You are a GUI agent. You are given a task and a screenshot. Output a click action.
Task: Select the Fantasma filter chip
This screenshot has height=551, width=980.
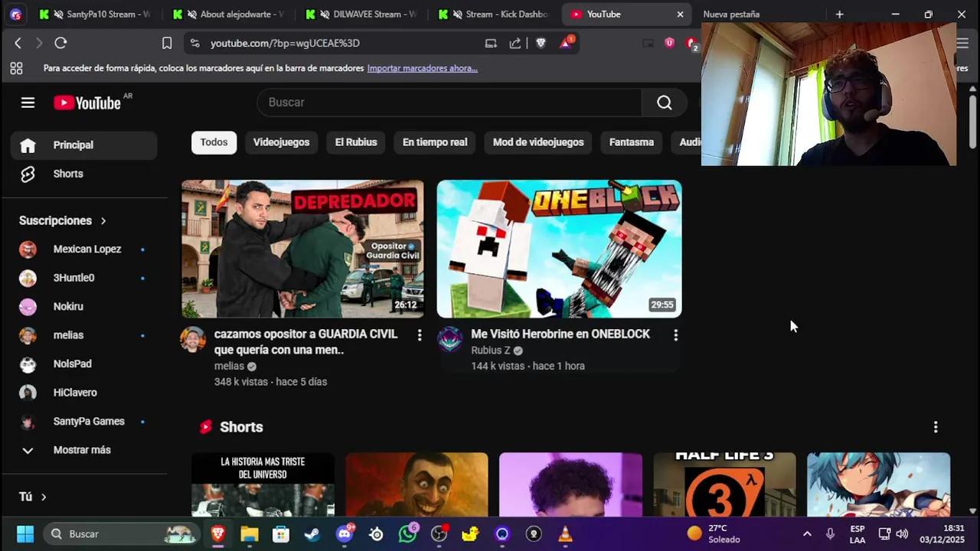(632, 142)
